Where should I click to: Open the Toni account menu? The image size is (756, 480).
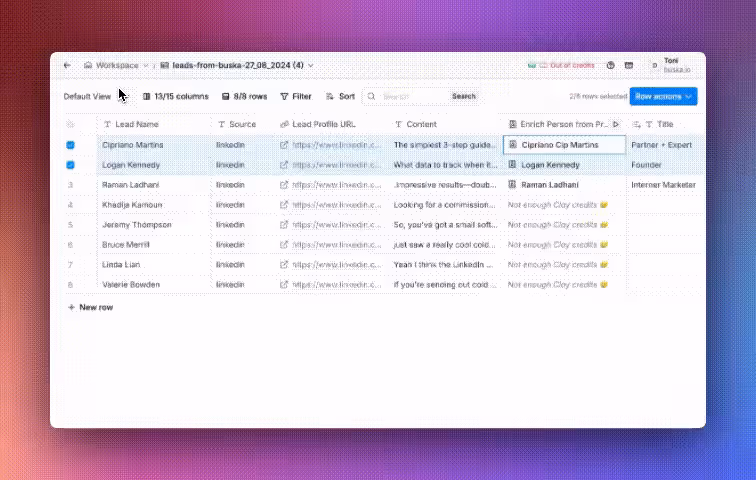pos(672,65)
